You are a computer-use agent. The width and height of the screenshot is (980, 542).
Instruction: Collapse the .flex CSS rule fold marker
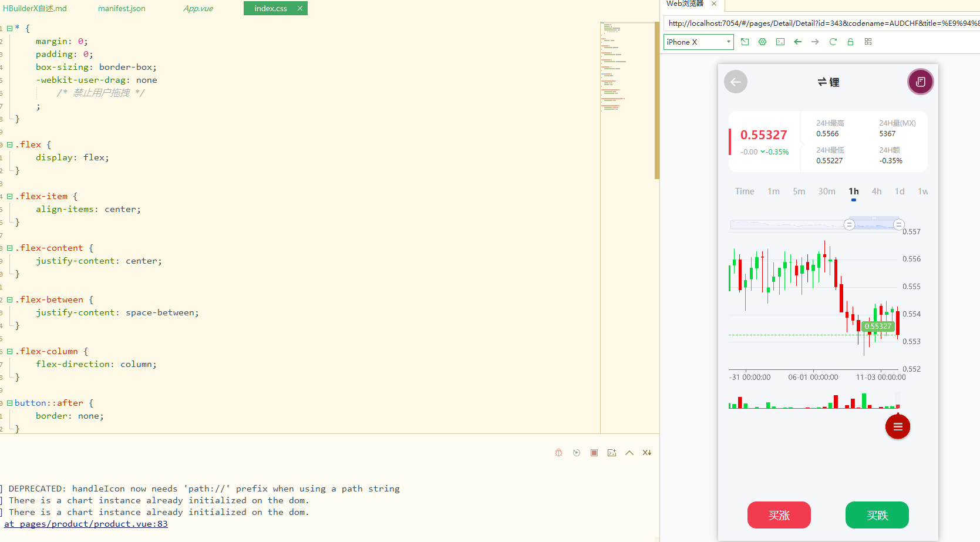(x=9, y=145)
